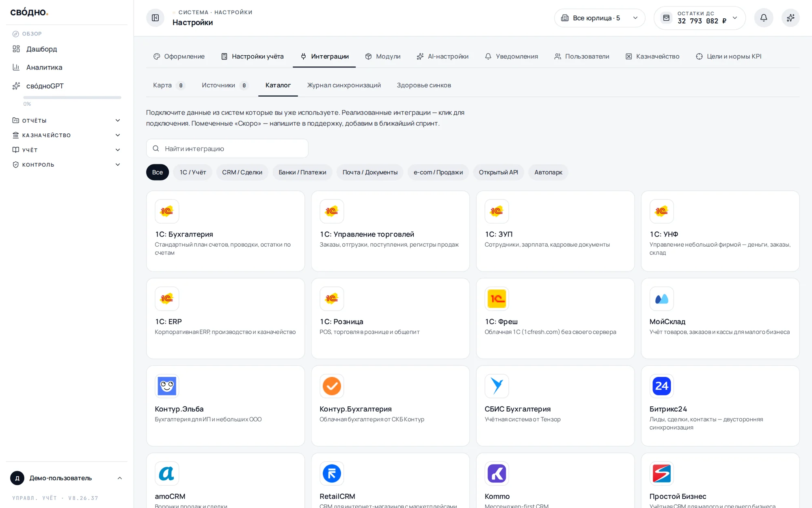The image size is (812, 508).
Task: Expand the ОТЧЁТЫ sidebar section
Action: click(67, 120)
